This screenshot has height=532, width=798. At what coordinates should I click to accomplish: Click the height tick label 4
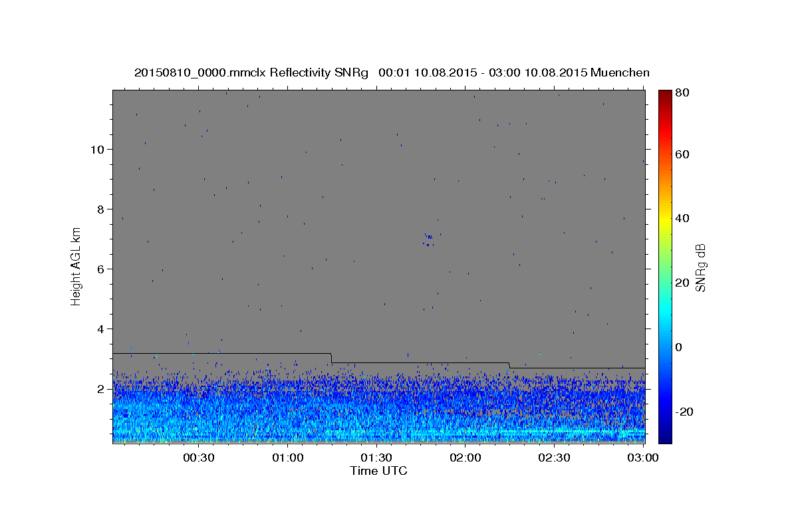point(102,329)
